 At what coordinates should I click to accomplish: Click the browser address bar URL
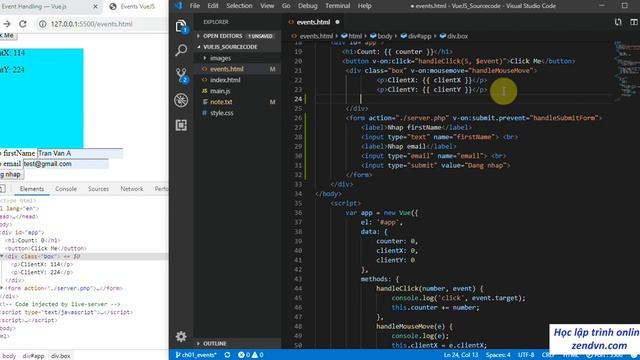pyautogui.click(x=91, y=24)
